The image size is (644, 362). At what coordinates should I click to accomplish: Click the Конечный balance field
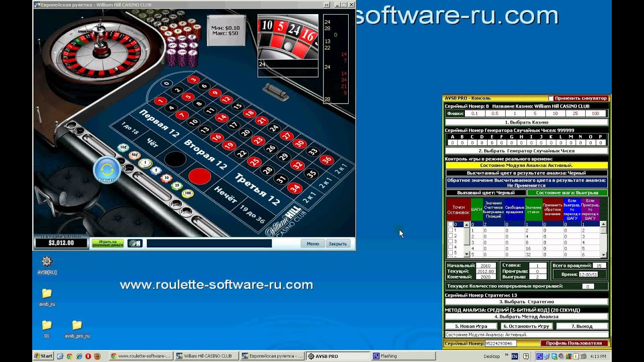(x=486, y=277)
